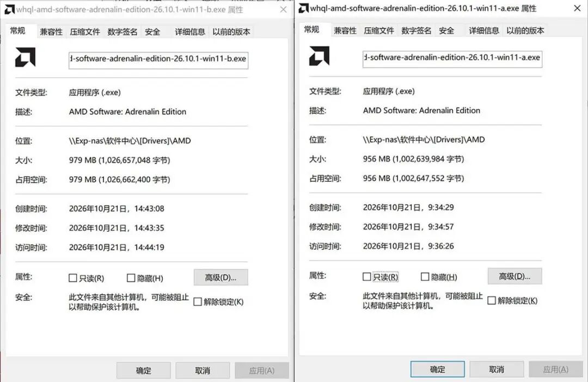Select 数字签名 tab in win11-a.exe window

tap(416, 30)
